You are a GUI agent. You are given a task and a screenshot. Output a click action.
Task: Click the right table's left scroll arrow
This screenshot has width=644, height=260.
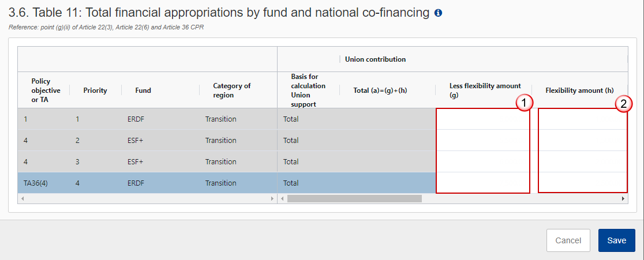pyautogui.click(x=283, y=199)
